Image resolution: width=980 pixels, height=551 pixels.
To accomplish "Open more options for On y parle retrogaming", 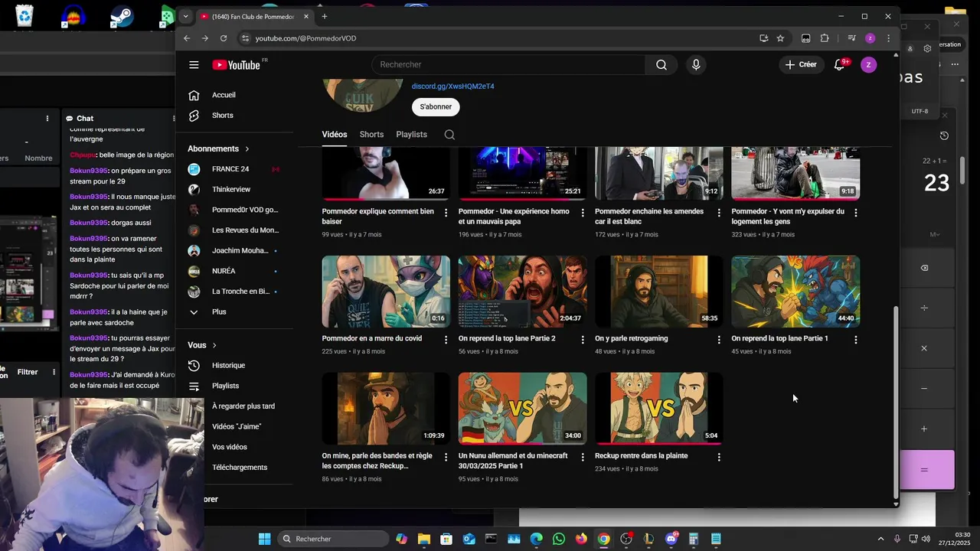I will coord(719,340).
